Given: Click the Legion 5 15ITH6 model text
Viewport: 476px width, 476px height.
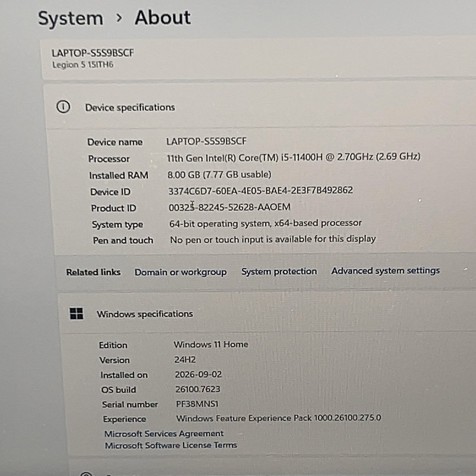Looking at the screenshot, I should pos(83,65).
